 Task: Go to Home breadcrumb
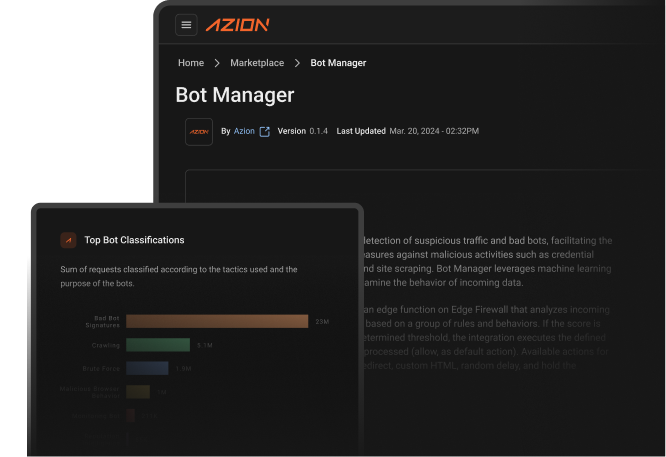[x=191, y=63]
